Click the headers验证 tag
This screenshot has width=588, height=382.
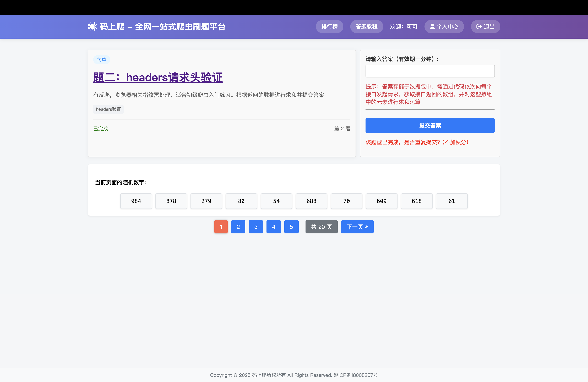coord(108,109)
